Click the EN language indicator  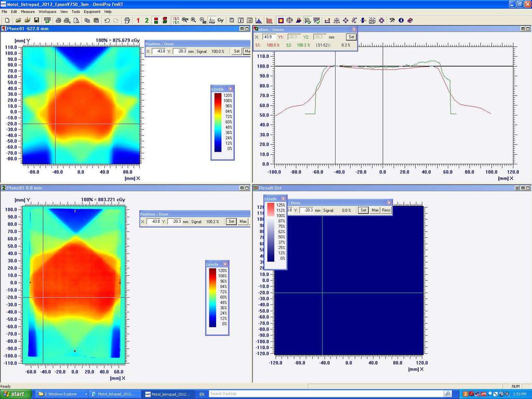pos(202,394)
